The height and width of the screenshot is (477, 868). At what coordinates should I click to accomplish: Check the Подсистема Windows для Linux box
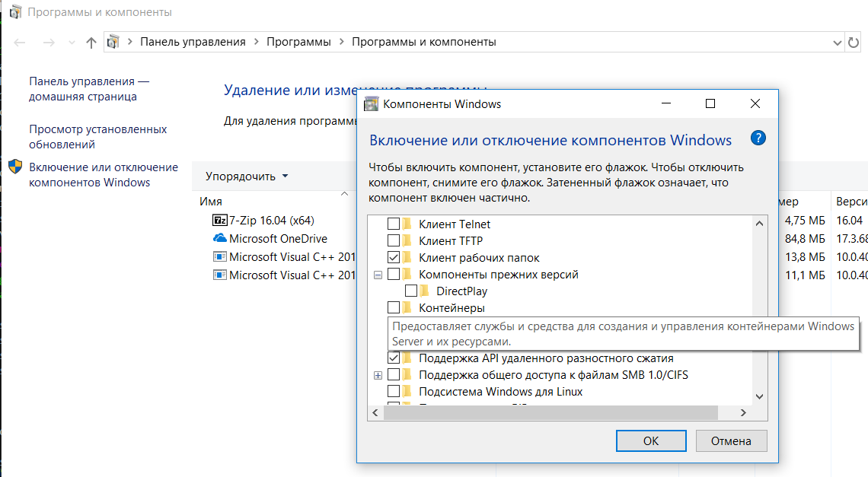point(394,392)
